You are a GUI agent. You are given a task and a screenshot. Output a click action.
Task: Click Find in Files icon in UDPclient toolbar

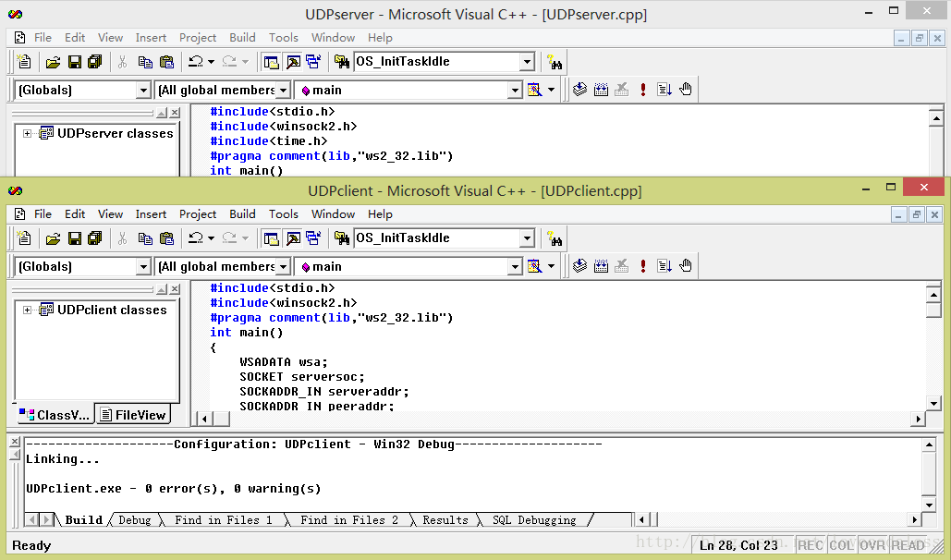341,238
